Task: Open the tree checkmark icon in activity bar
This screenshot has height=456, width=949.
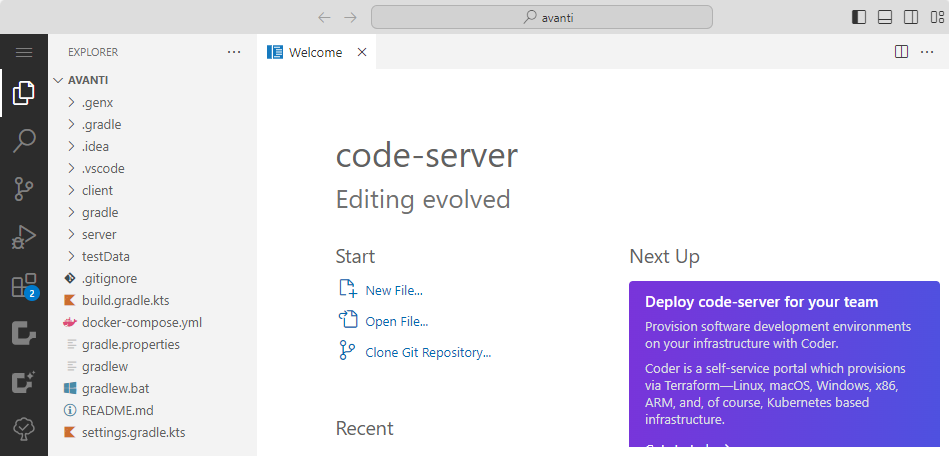Action: coord(24,429)
